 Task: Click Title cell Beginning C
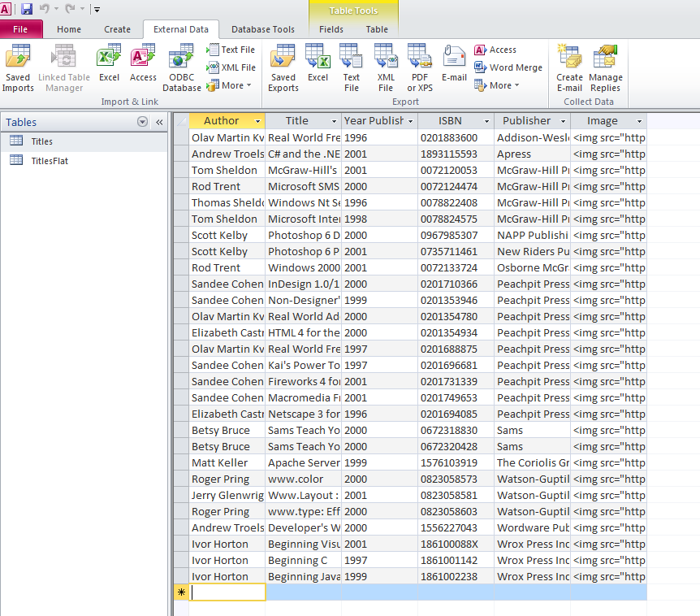pos(303,560)
